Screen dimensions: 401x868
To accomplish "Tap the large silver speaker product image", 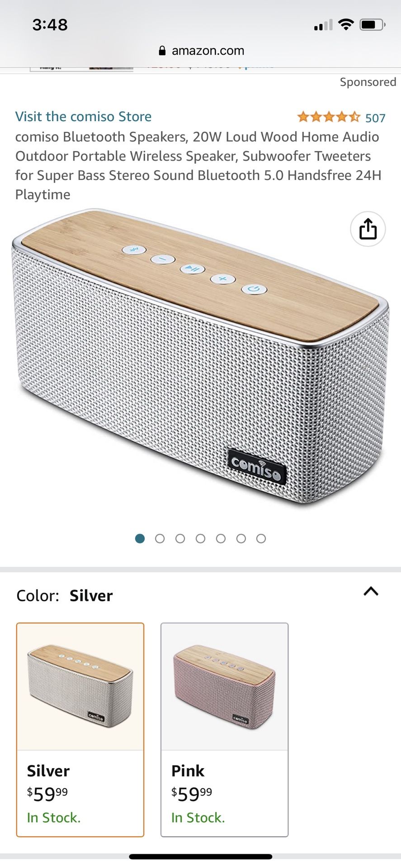I will (200, 357).
